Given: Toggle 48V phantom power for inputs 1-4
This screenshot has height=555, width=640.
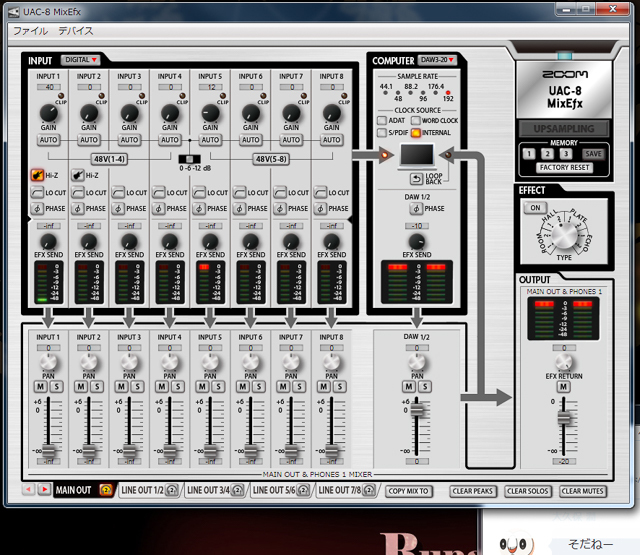Looking at the screenshot, I should tap(109, 159).
